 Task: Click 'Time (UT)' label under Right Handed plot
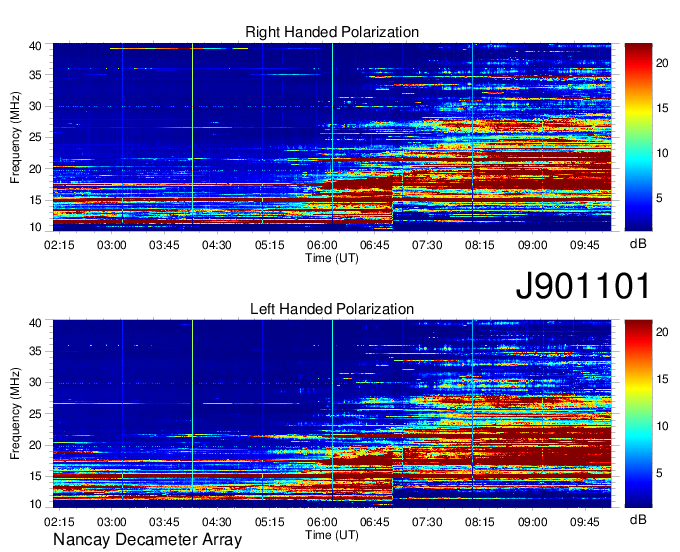click(x=332, y=258)
